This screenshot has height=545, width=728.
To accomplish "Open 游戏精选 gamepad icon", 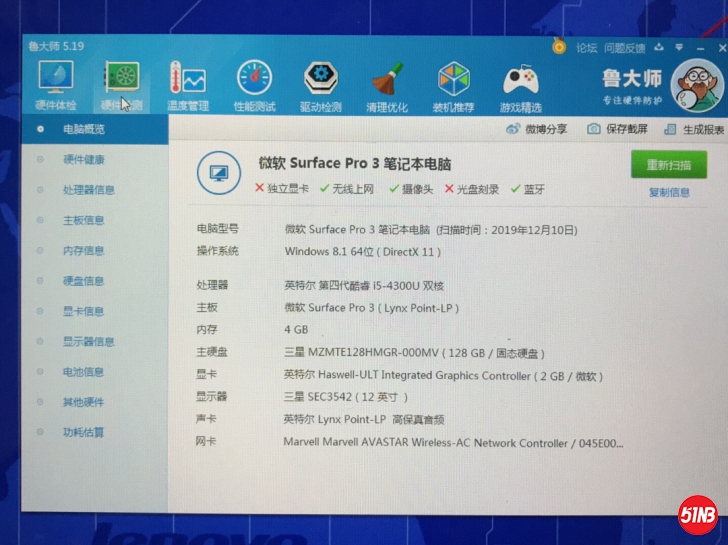I will pos(520,79).
